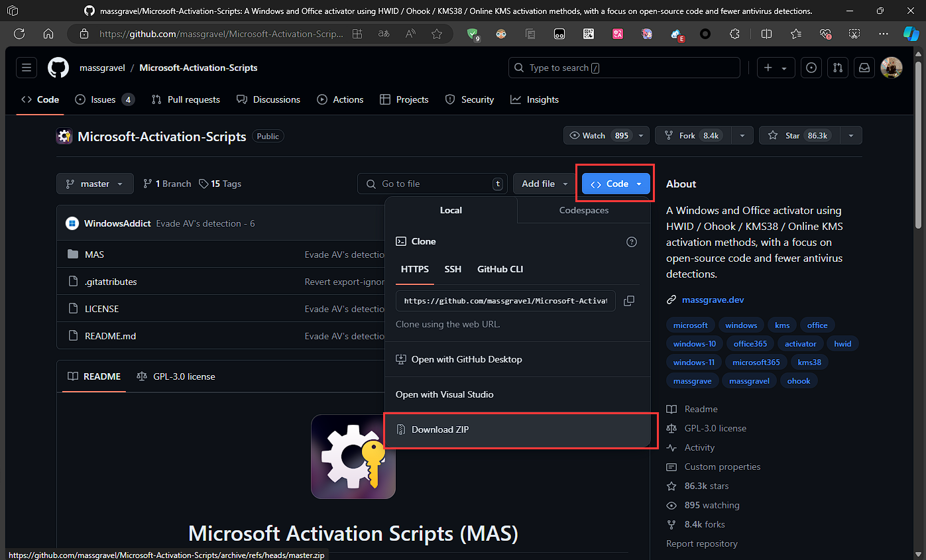Star the repository
926x560 pixels.
point(798,135)
